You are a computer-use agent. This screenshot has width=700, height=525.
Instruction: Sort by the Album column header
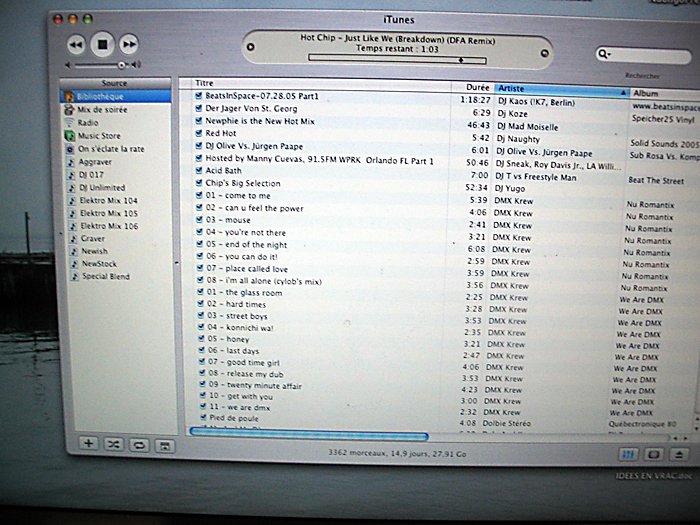665,93
